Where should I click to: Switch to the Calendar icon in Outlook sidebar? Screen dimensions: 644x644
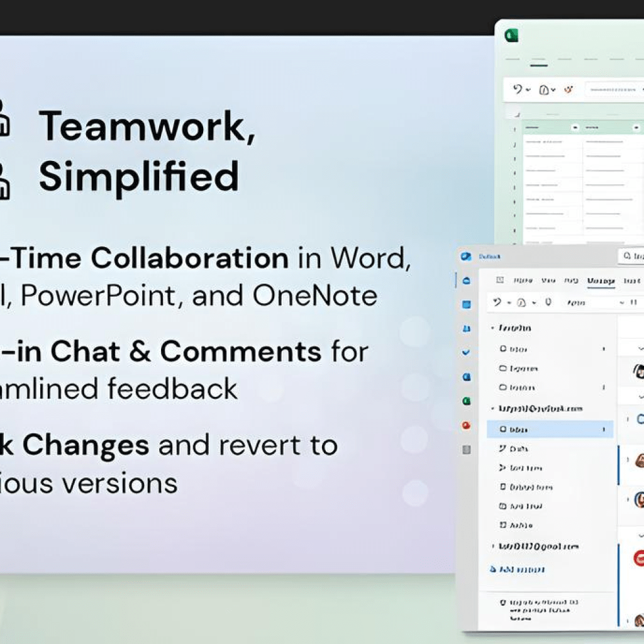click(x=467, y=305)
